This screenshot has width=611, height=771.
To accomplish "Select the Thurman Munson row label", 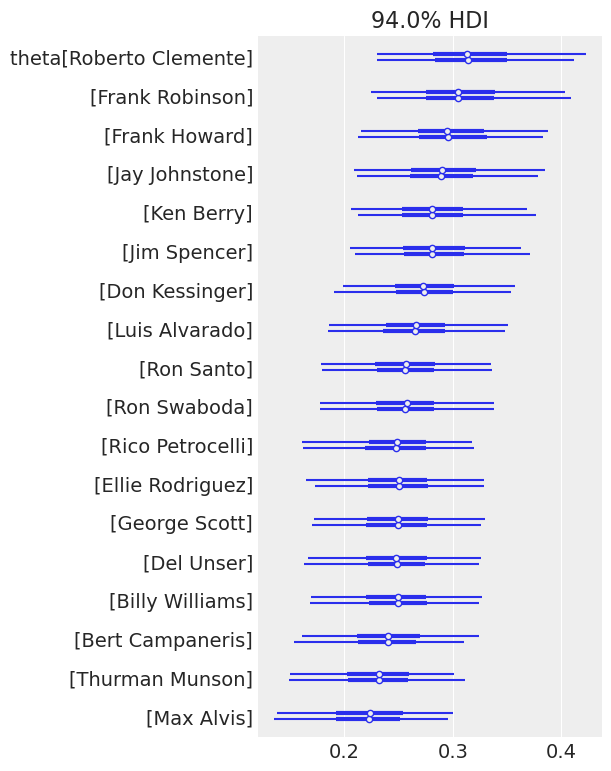I will pos(161,679).
